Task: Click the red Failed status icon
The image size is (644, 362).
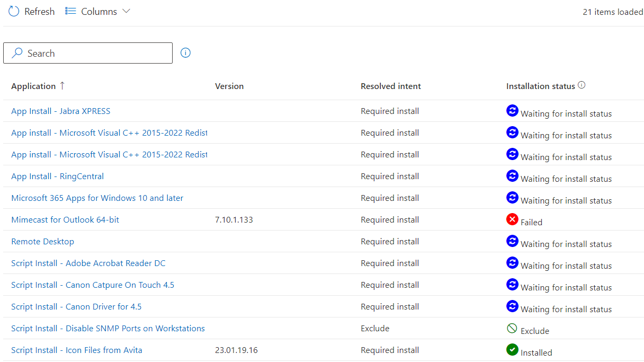Action: tap(512, 219)
